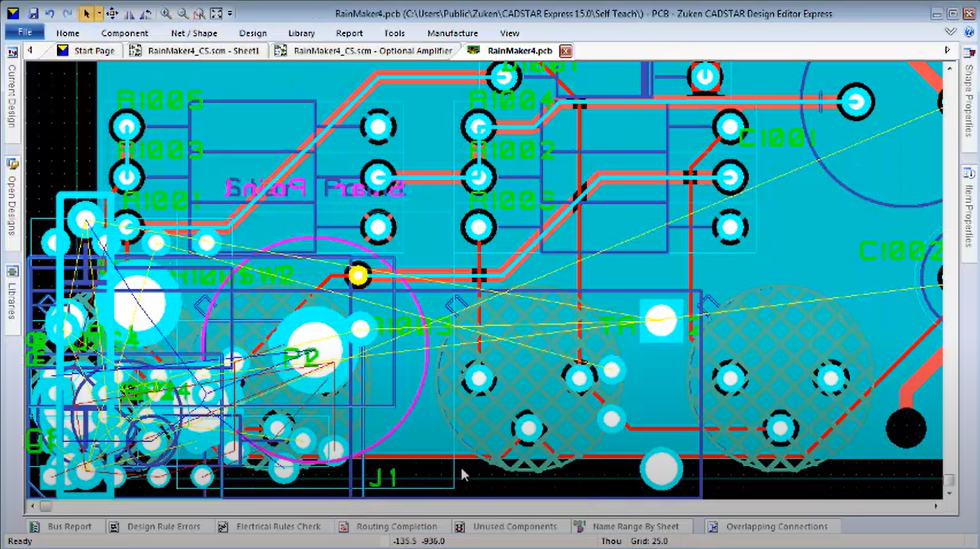Switch to RainMaker4_CS.scm - Sheet1 tab
This screenshot has width=980, height=549.
pyautogui.click(x=196, y=51)
